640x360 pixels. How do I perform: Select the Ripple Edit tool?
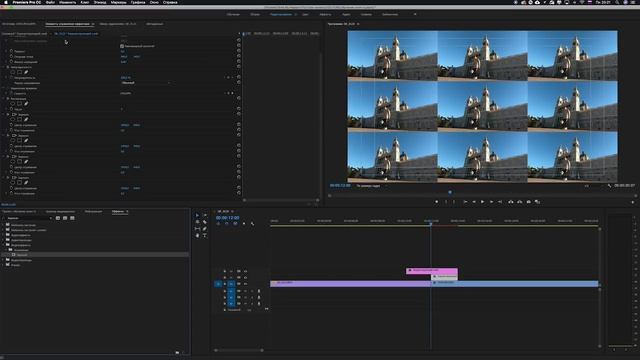tap(198, 222)
